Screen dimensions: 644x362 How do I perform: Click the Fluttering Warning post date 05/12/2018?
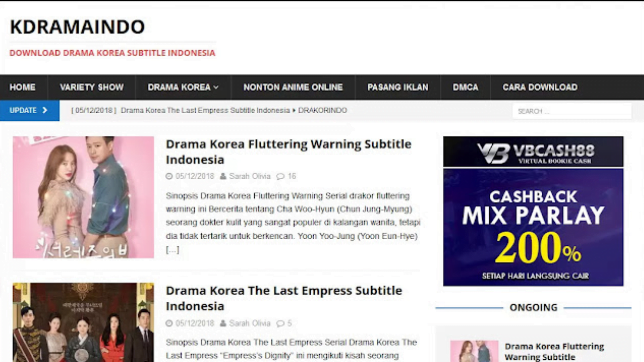tap(195, 176)
